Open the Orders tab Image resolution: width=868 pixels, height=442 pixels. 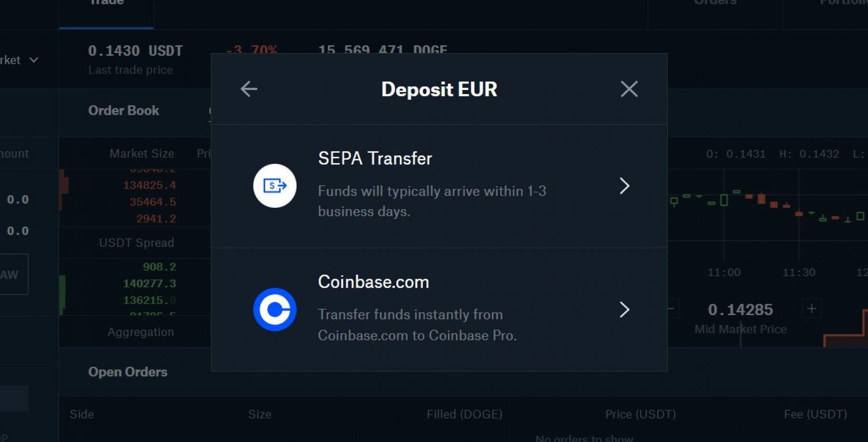click(x=715, y=4)
